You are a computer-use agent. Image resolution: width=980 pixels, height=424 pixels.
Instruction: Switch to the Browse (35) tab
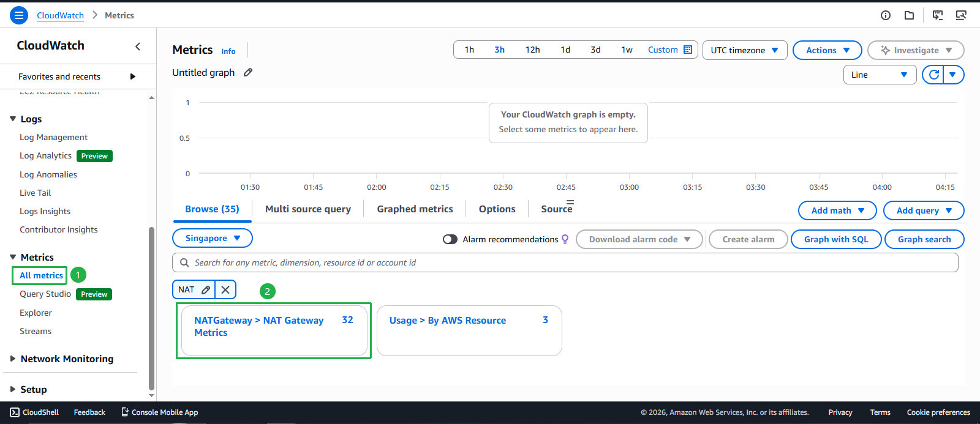[x=212, y=209]
